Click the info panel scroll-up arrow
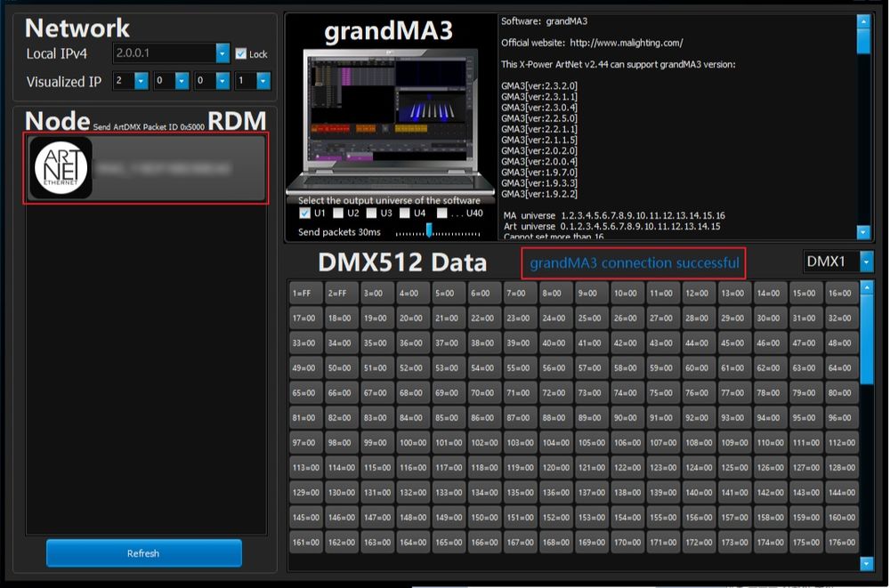Viewport: 890px width, 588px height. [x=863, y=21]
